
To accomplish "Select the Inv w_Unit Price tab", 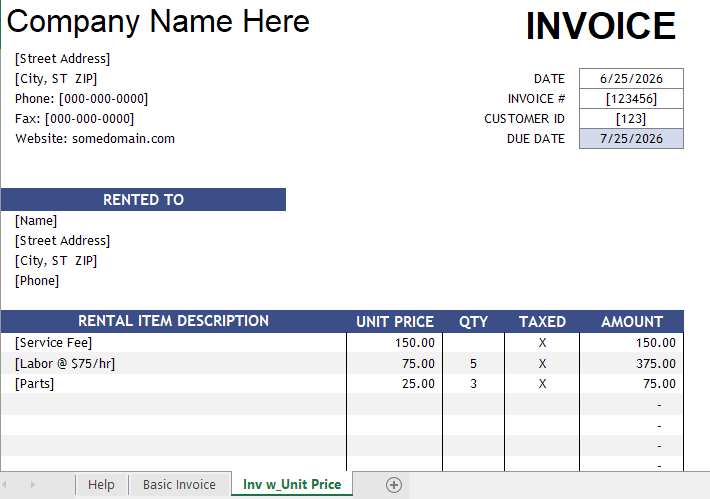I will coord(292,485).
